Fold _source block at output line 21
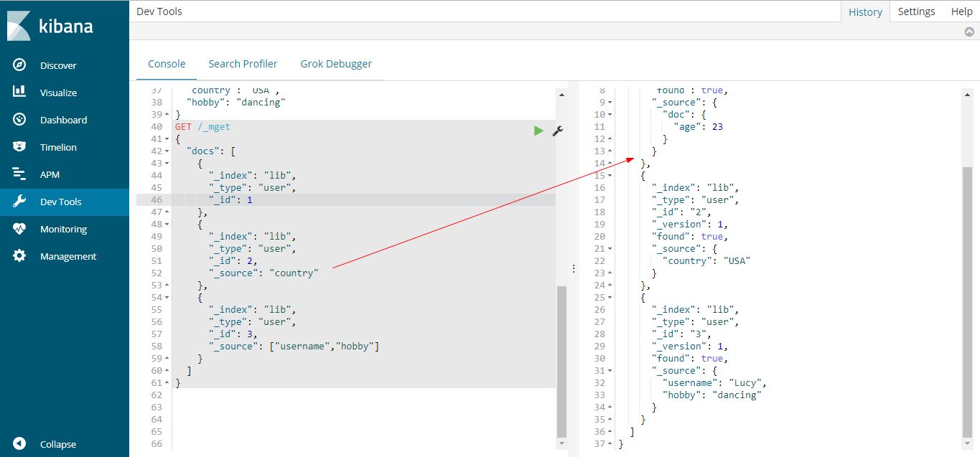The width and height of the screenshot is (980, 457). click(610, 249)
